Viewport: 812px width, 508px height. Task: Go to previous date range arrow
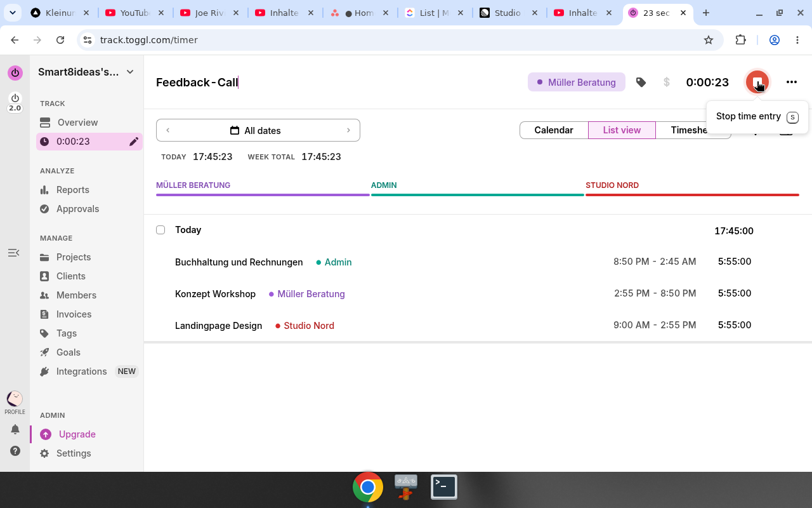[x=168, y=130]
